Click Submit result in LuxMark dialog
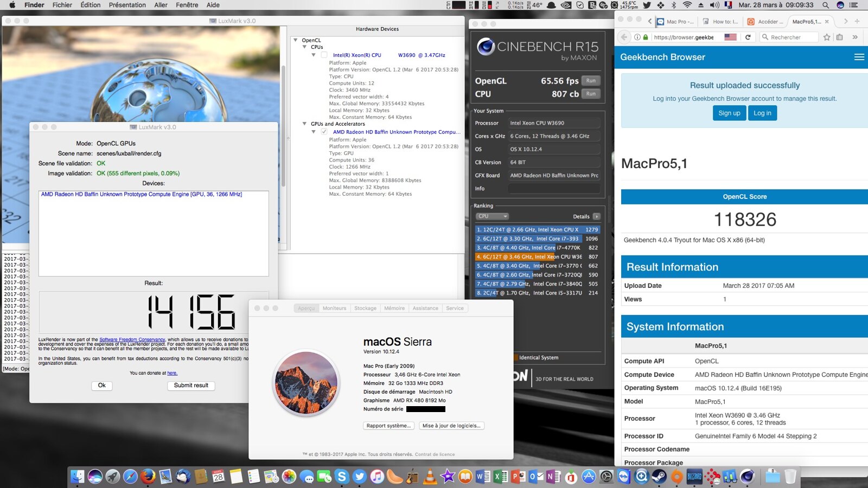 (x=191, y=386)
